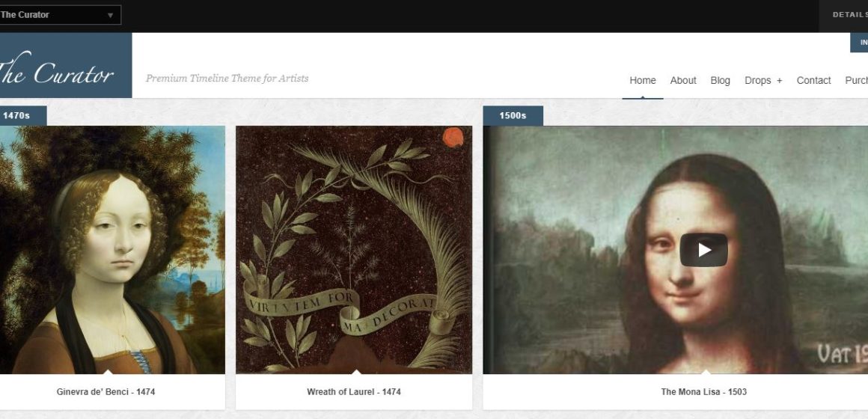This screenshot has height=419, width=868.
Task: Open the Ginevra de' Benci portrait thumbnail
Action: click(112, 250)
